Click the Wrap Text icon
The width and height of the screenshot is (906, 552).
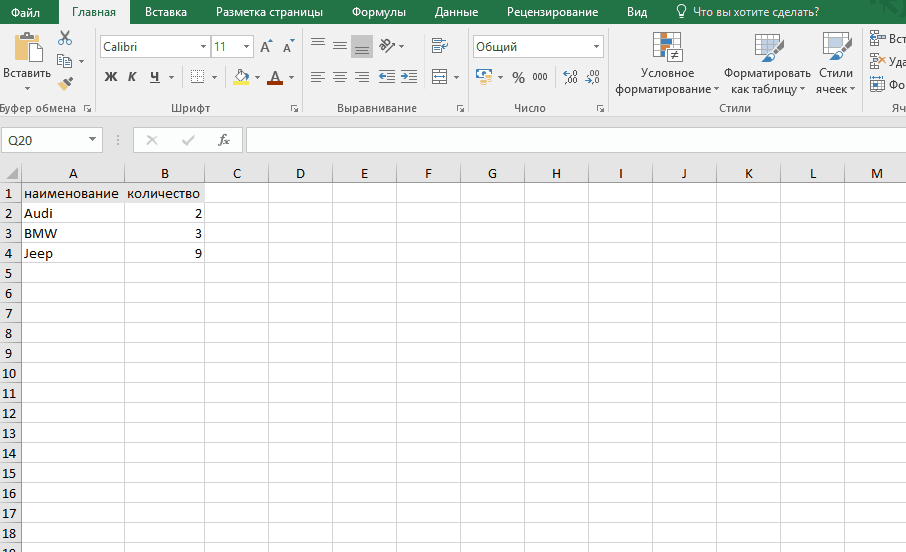pos(440,46)
